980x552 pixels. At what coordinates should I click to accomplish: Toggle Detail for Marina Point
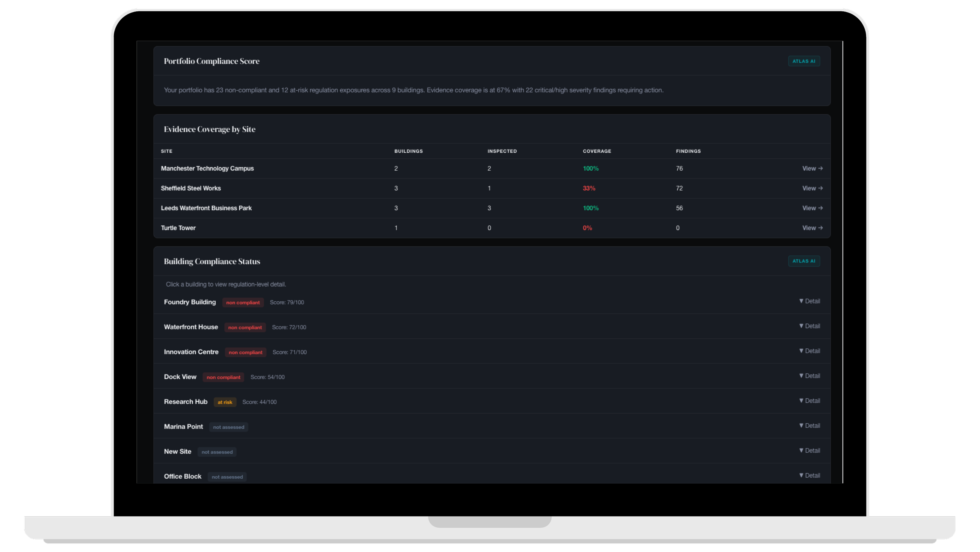tap(809, 426)
